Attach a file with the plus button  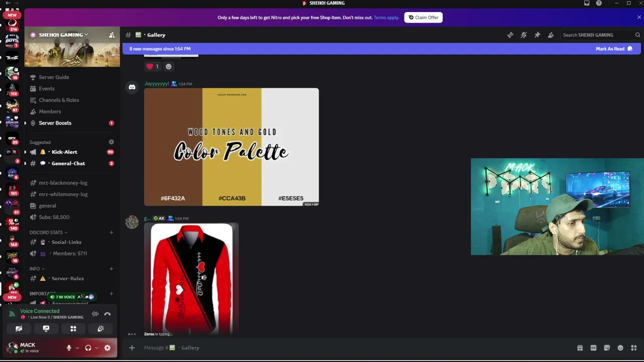coord(132,348)
